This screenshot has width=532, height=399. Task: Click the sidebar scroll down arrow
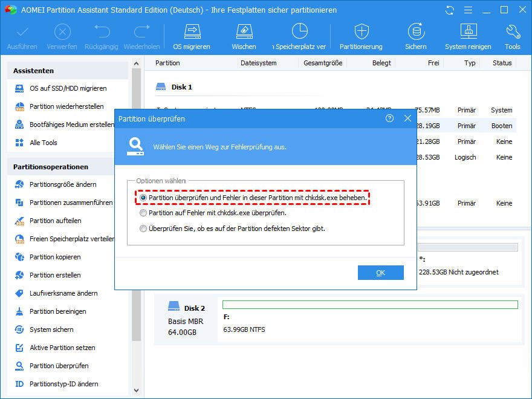point(137,391)
